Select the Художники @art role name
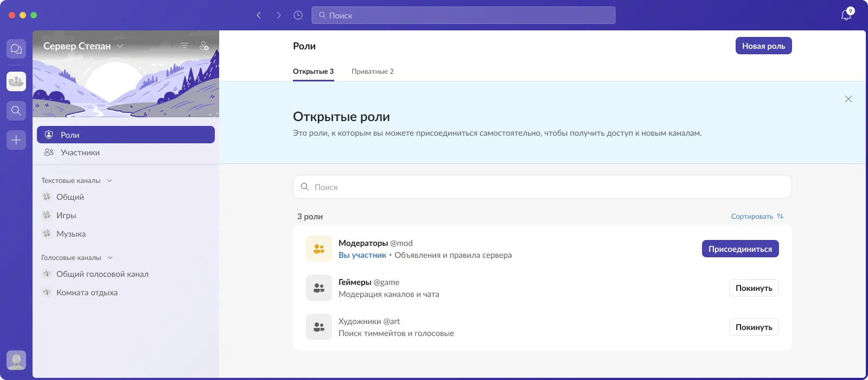The image size is (868, 380). click(x=369, y=321)
